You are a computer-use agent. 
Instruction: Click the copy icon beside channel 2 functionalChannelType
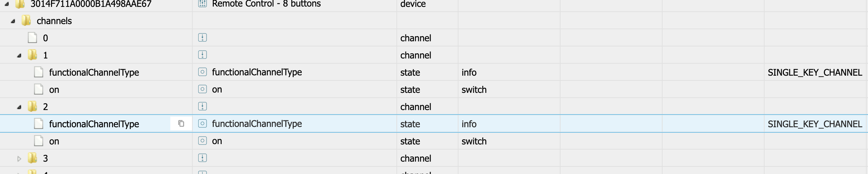(181, 123)
